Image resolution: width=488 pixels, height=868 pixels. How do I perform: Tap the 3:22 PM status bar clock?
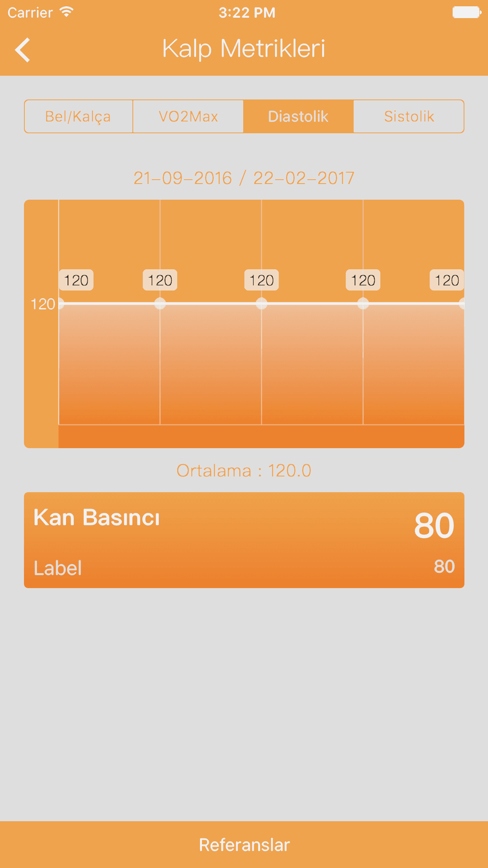pos(247,13)
